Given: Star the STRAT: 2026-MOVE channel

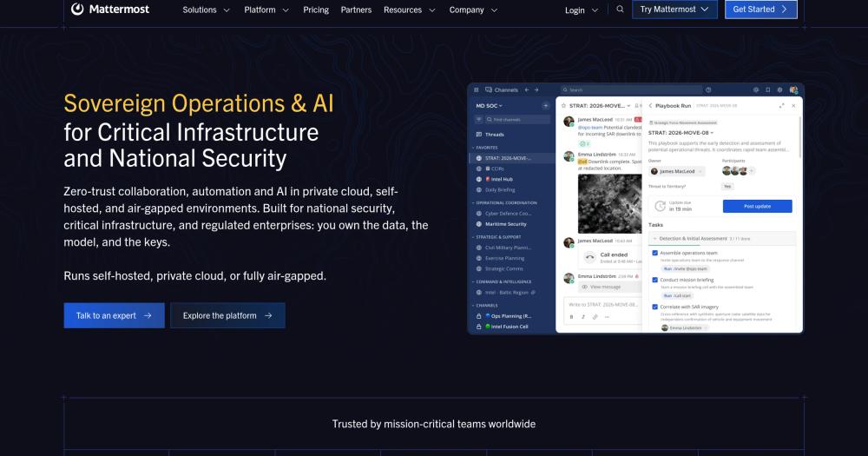Looking at the screenshot, I should pos(563,105).
